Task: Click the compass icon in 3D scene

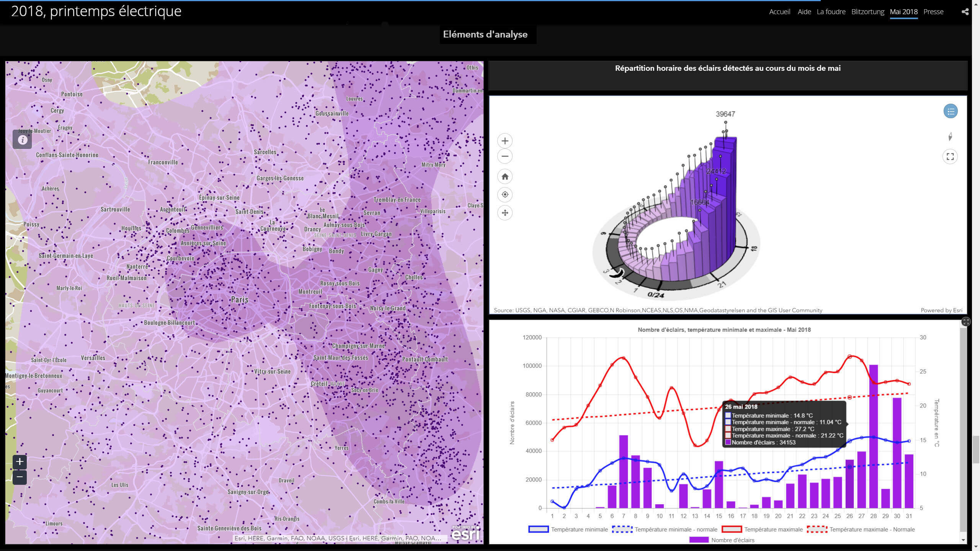Action: click(x=950, y=137)
